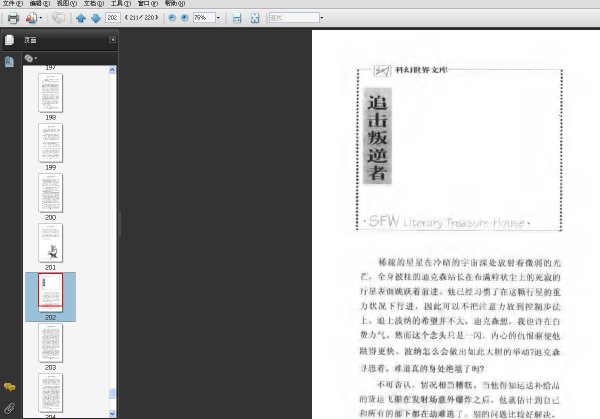Select page thumbnail 201
Screen dimensions: 600x419
pos(51,243)
